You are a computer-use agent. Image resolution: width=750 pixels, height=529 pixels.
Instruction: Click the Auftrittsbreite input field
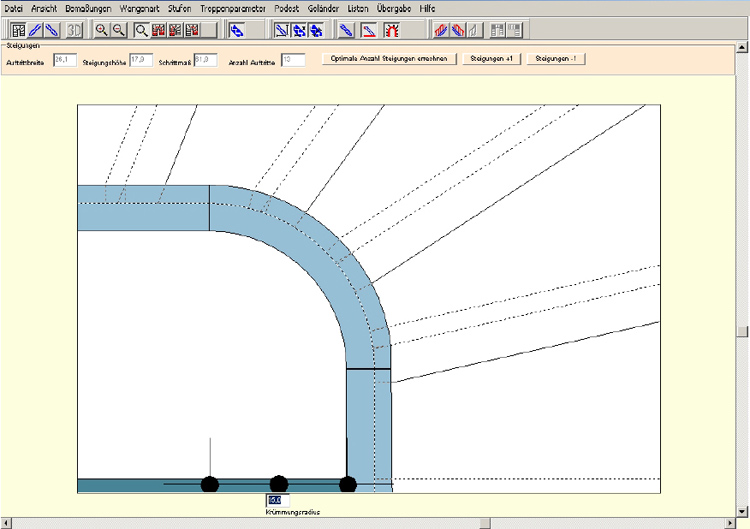tap(65, 60)
